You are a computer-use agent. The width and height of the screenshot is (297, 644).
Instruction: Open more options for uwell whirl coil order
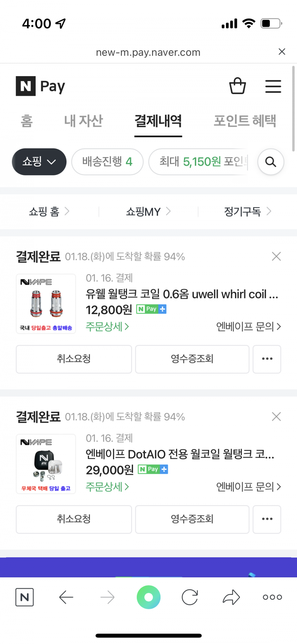(x=267, y=359)
